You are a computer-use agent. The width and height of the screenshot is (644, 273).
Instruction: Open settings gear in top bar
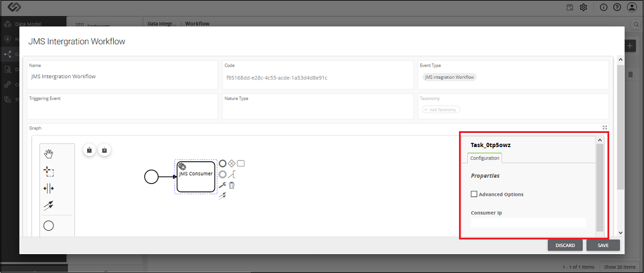click(583, 8)
